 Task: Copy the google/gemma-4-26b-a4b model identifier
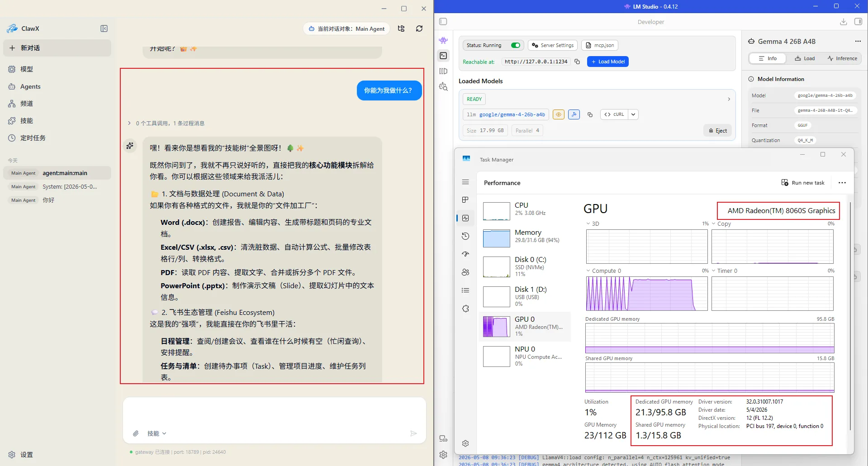click(x=590, y=114)
